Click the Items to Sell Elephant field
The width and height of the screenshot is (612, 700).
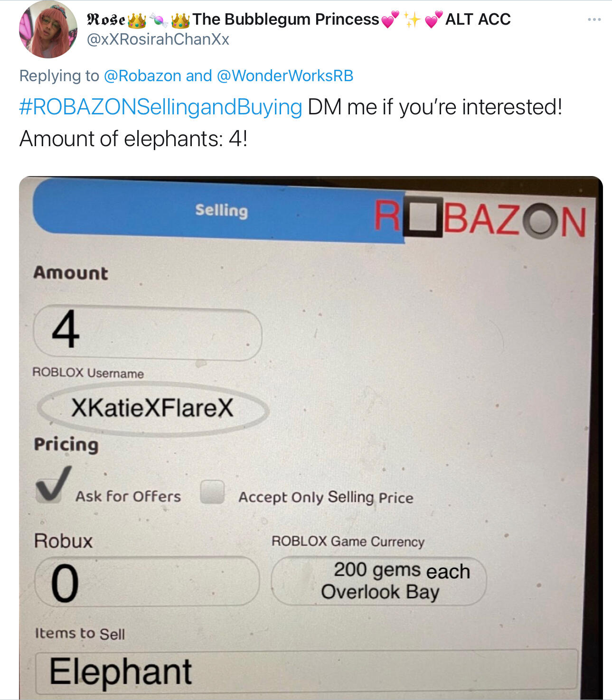pyautogui.click(x=307, y=671)
